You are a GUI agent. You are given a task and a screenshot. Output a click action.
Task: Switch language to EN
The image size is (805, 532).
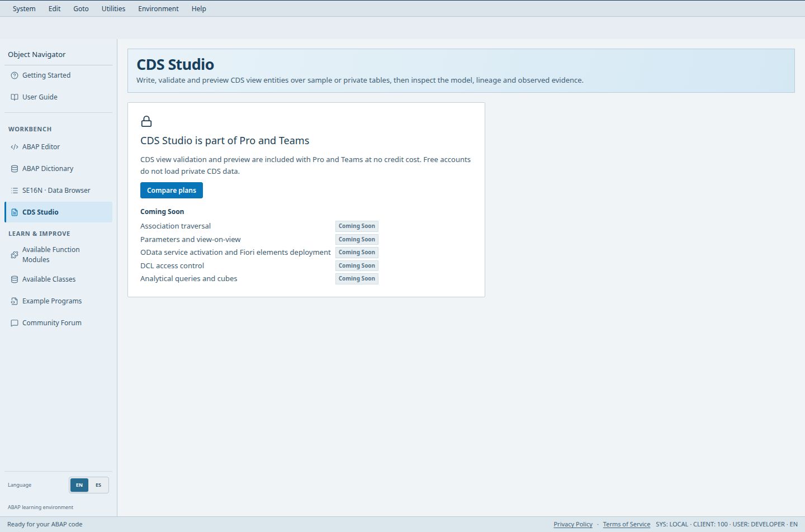(x=79, y=485)
